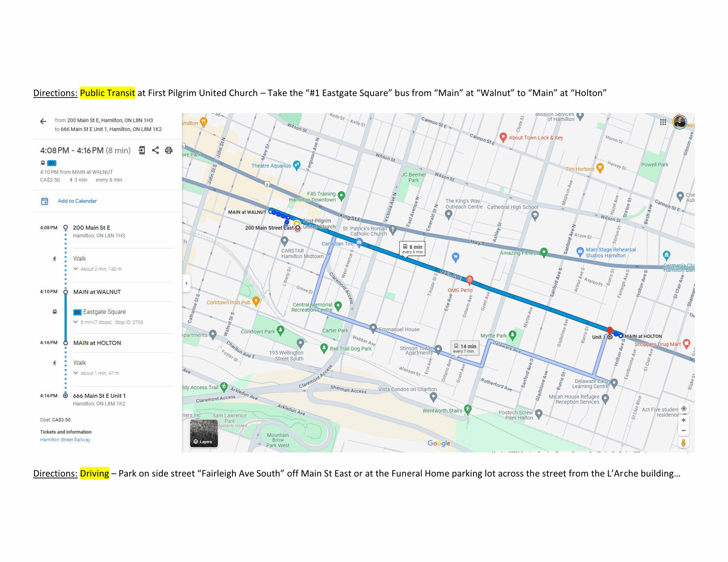Click the Central Memorial Recreation Centre pin
The width and height of the screenshot is (728, 562).
pos(338,306)
